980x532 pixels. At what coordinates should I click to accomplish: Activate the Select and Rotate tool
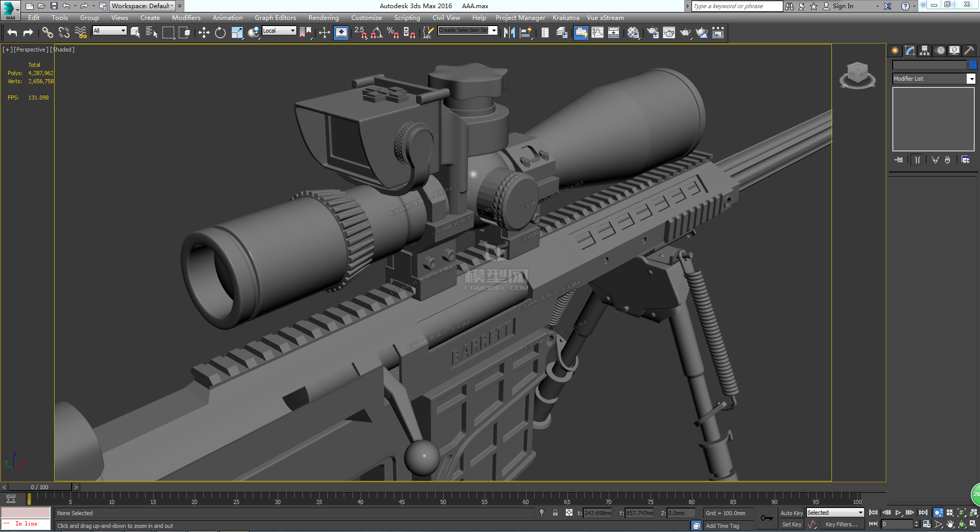220,33
